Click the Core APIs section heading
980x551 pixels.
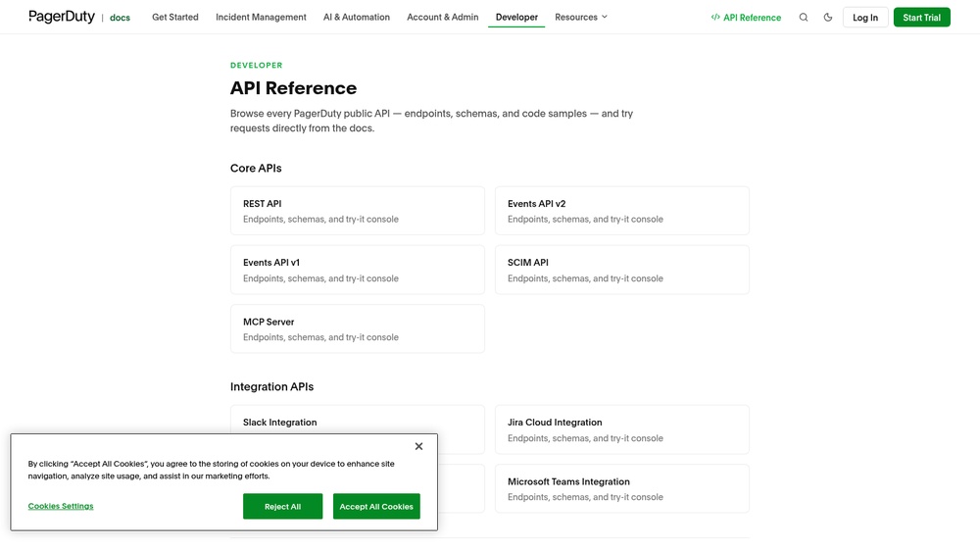[256, 169]
